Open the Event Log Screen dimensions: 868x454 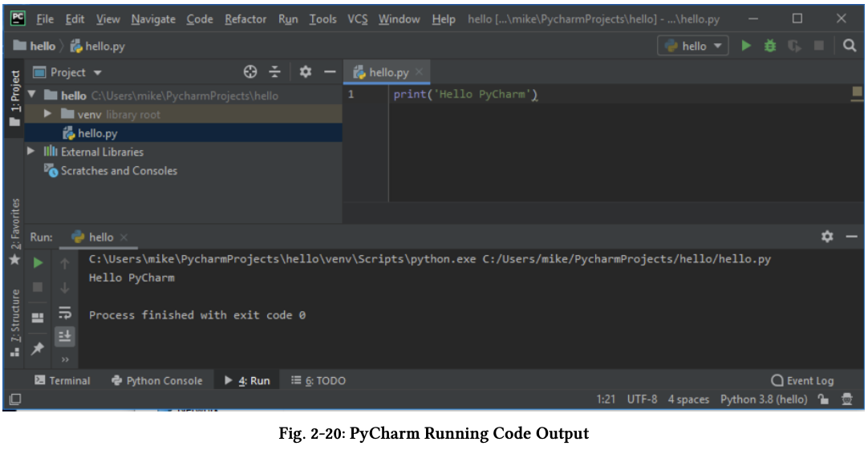click(802, 380)
